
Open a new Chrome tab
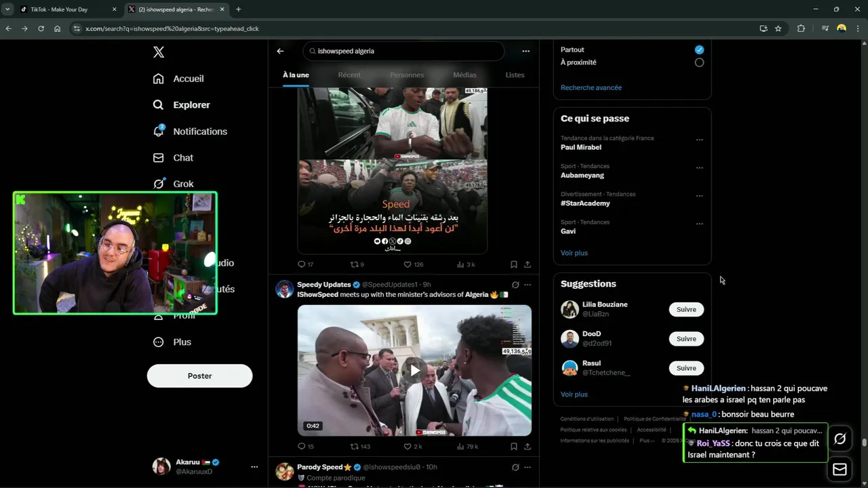tap(238, 9)
